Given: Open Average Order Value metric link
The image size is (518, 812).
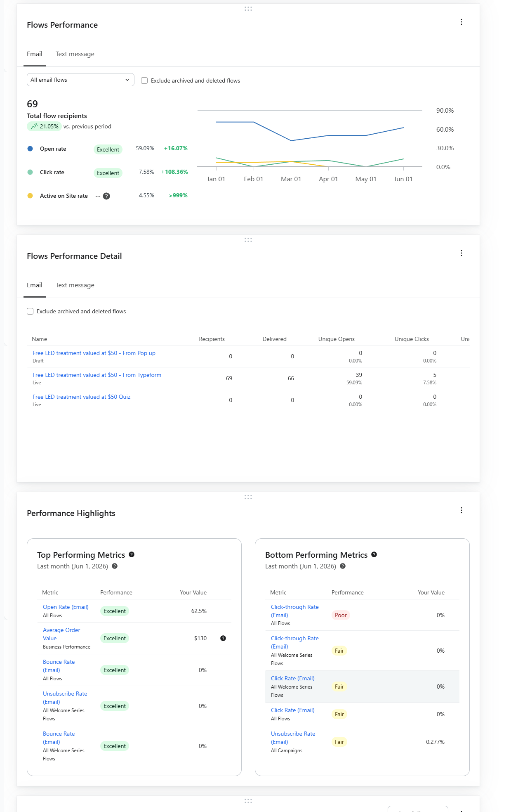Looking at the screenshot, I should click(x=61, y=634).
